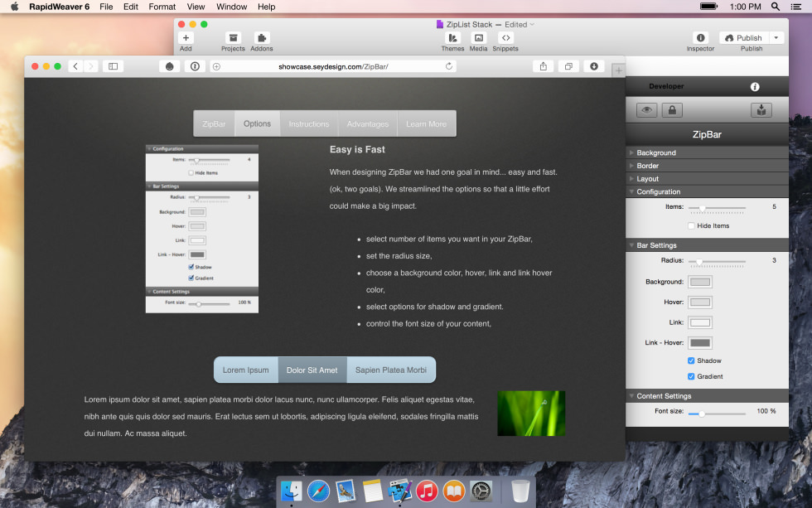Open the Link - Hover color swatch in side panel

[x=700, y=343]
